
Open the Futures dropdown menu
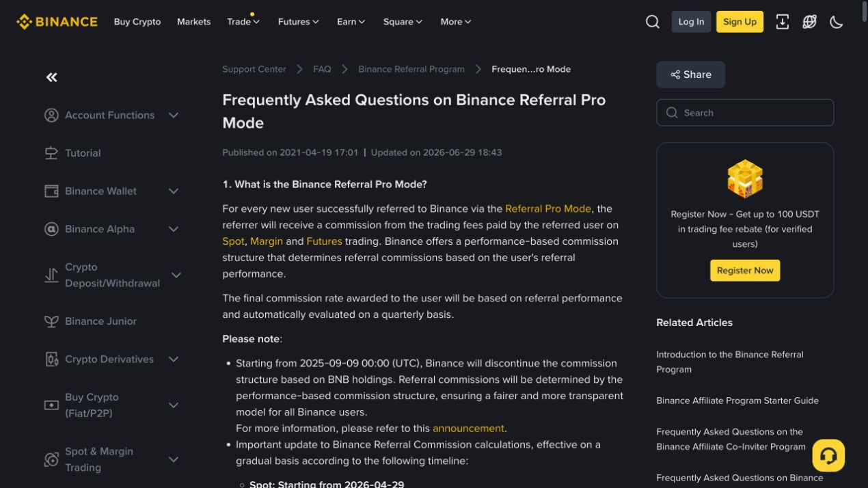299,22
